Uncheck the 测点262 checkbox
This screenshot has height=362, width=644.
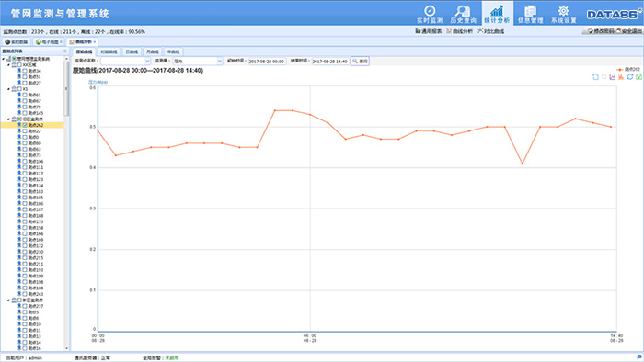(25, 125)
